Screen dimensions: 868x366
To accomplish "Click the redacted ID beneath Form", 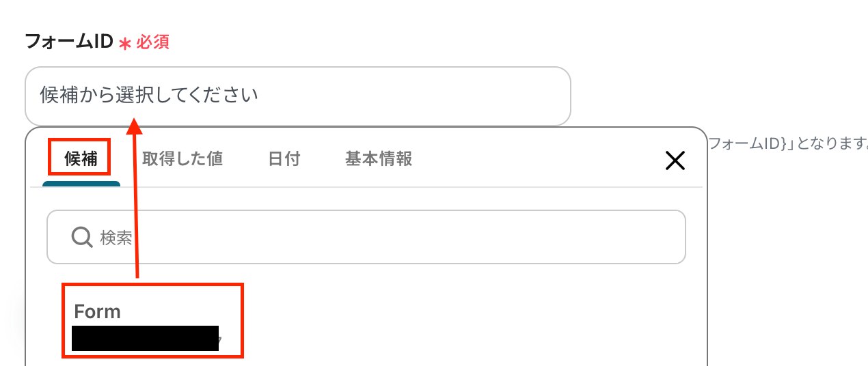I will (x=146, y=339).
